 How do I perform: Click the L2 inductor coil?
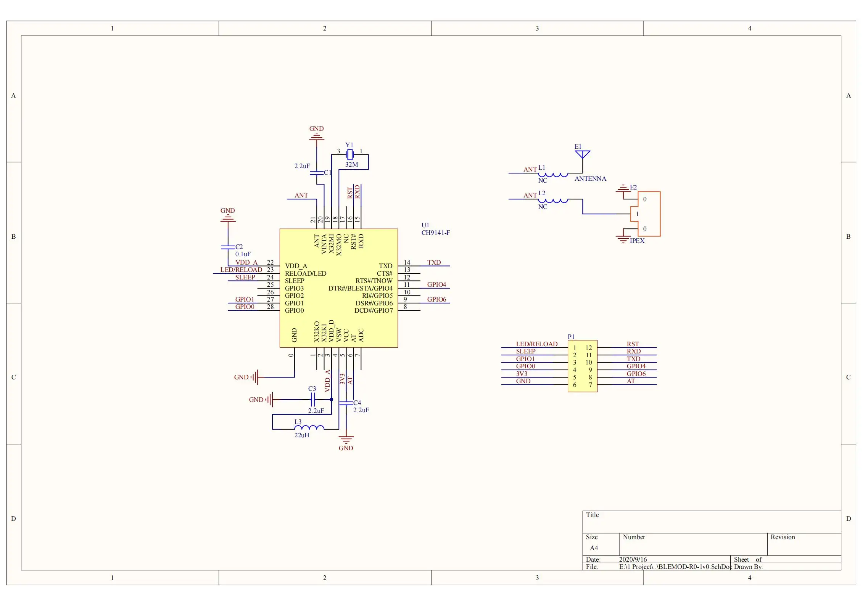tap(553, 201)
